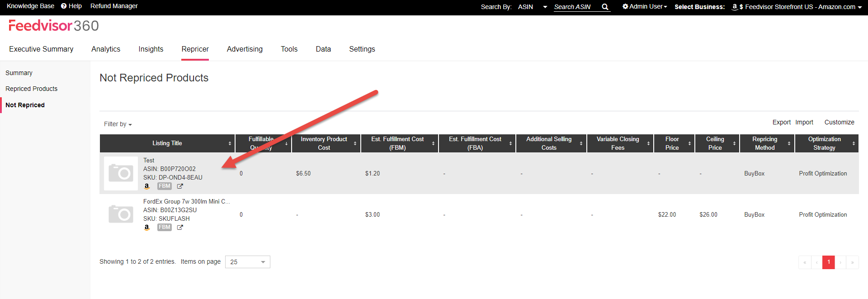Click the text 'ASIN: B00P720O02'

point(170,169)
